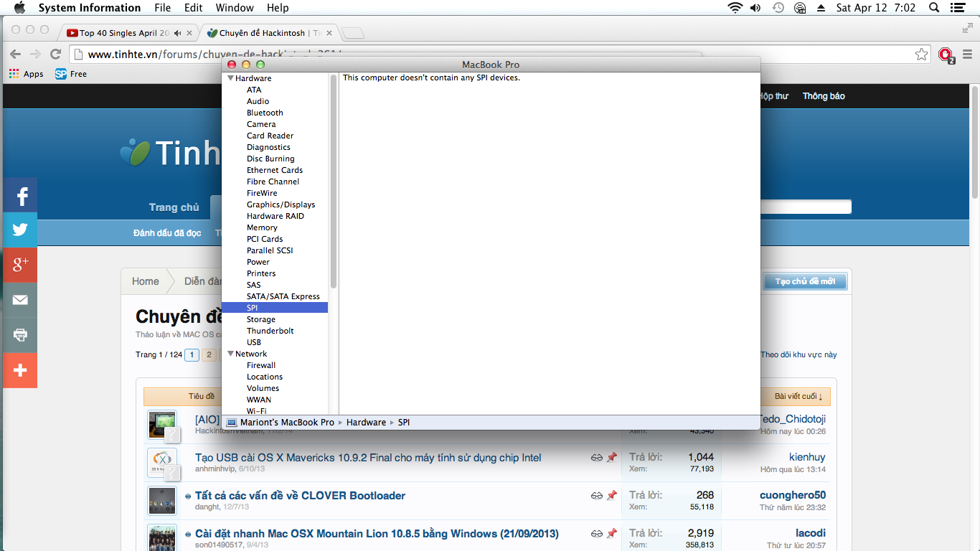Select Camera in hardware list
Screen dimensions: 980x551
coord(261,124)
